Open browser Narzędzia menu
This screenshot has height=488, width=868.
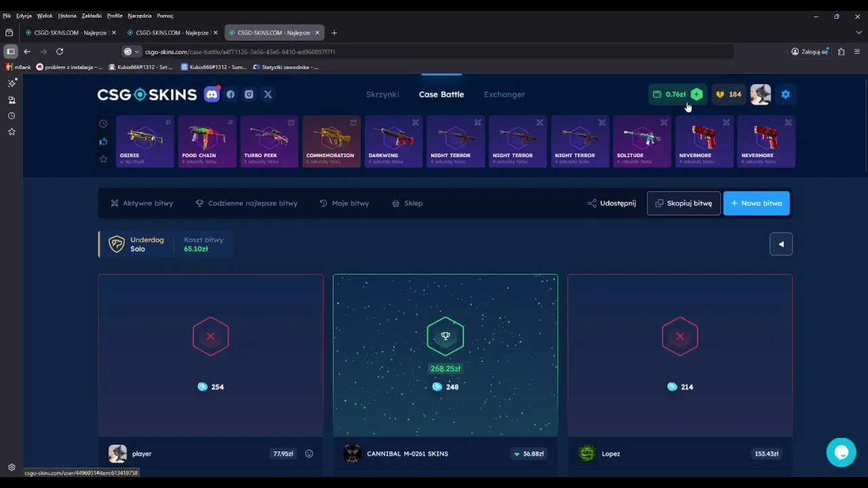click(140, 16)
